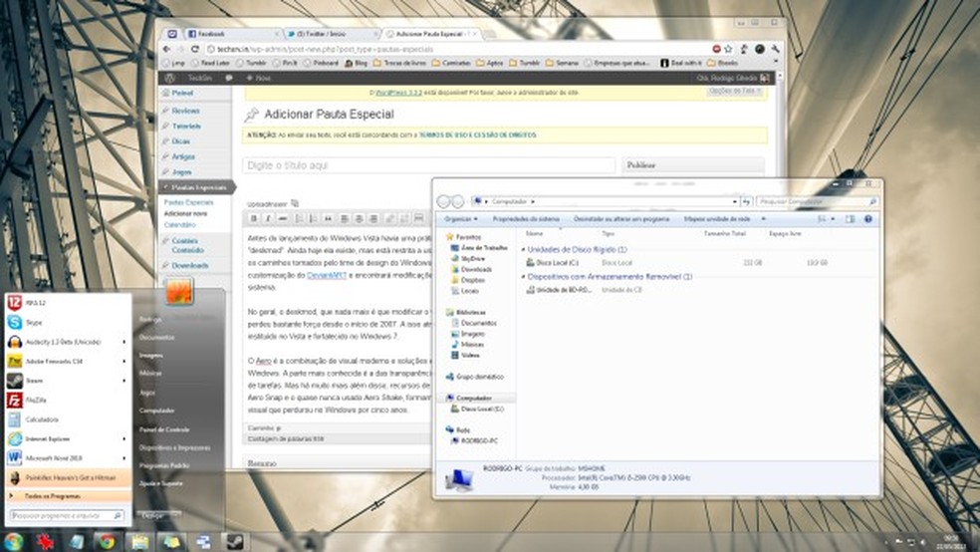Screen dimensions: 980x552
Task: Select the Adicionar Pauta Especial tab
Action: [431, 34]
